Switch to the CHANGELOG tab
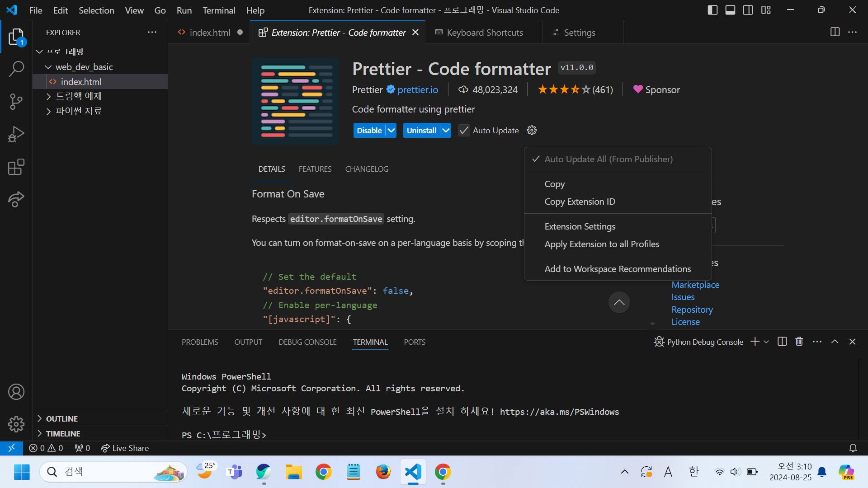The width and height of the screenshot is (868, 488). pyautogui.click(x=367, y=169)
